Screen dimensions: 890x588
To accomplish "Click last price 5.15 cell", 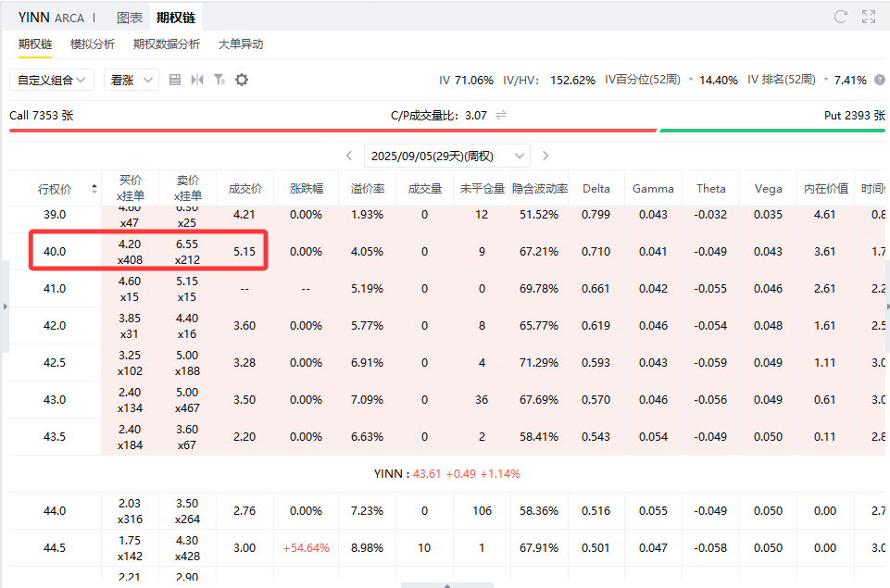I will 244,252.
